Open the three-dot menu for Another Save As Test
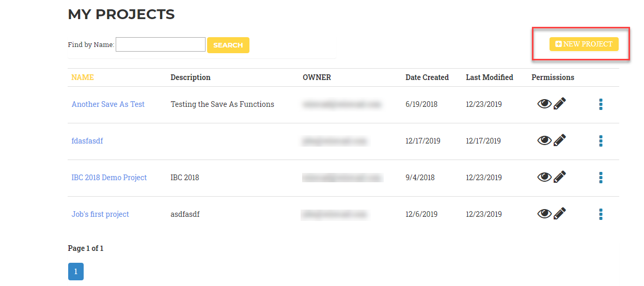Screen dimensions: 644x286 [x=601, y=104]
